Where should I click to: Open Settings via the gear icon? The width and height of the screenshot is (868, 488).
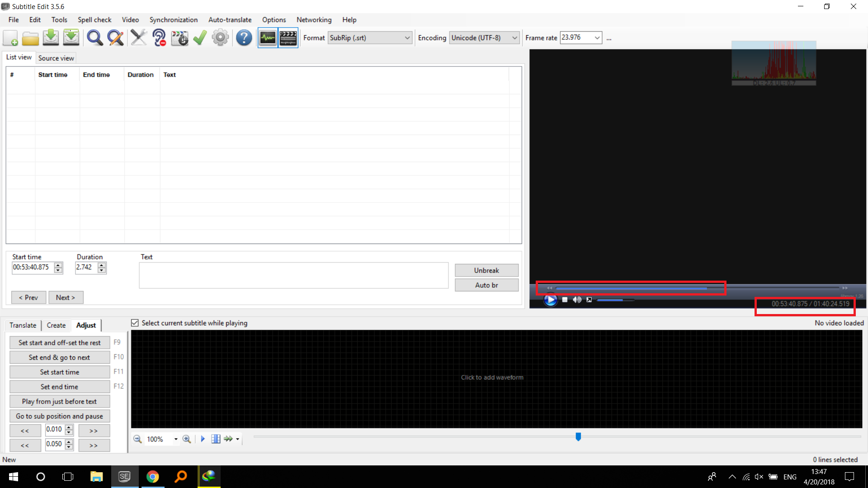pos(220,38)
